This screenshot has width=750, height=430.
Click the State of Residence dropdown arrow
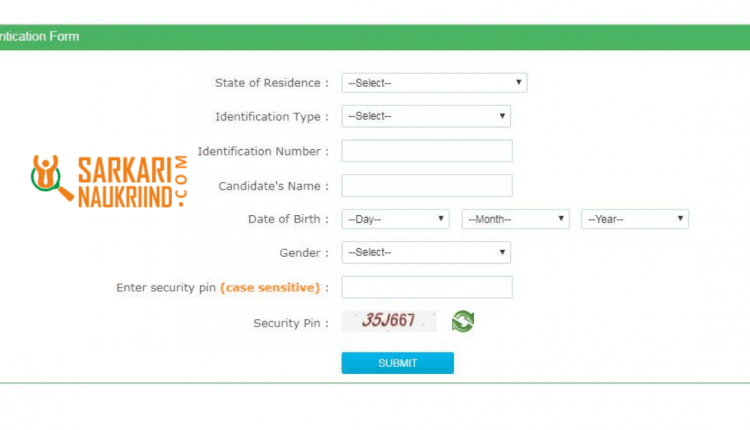pyautogui.click(x=518, y=82)
